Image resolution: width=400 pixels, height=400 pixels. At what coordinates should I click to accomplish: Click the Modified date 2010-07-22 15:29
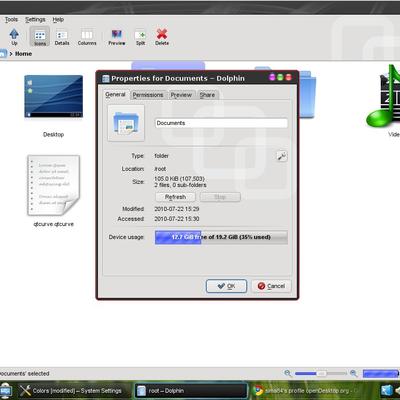pos(177,209)
